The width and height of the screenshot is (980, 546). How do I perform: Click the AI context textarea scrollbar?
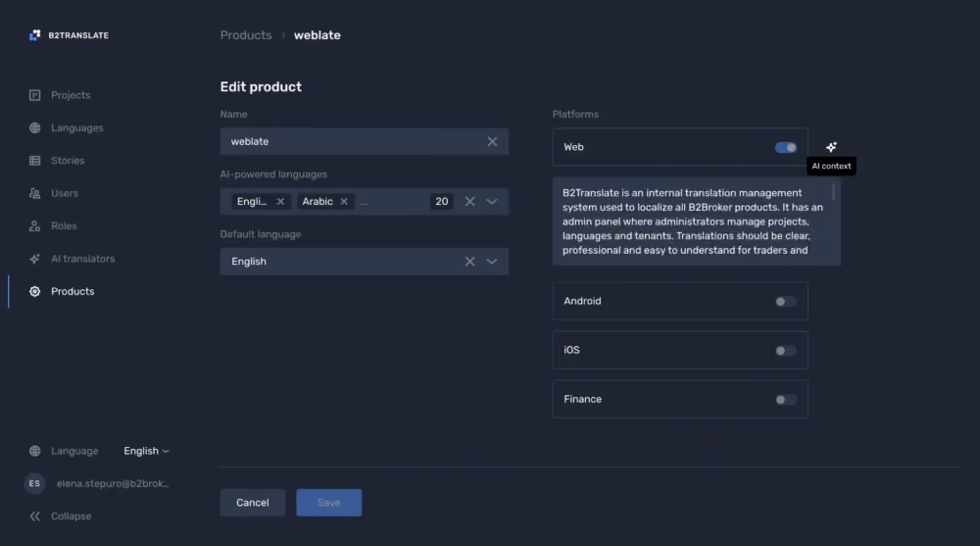click(x=833, y=191)
